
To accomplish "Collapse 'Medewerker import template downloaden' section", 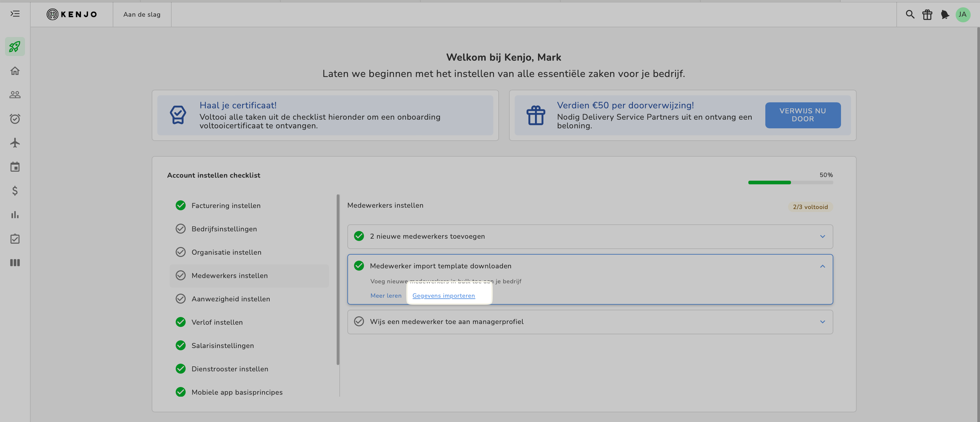I will coord(822,266).
